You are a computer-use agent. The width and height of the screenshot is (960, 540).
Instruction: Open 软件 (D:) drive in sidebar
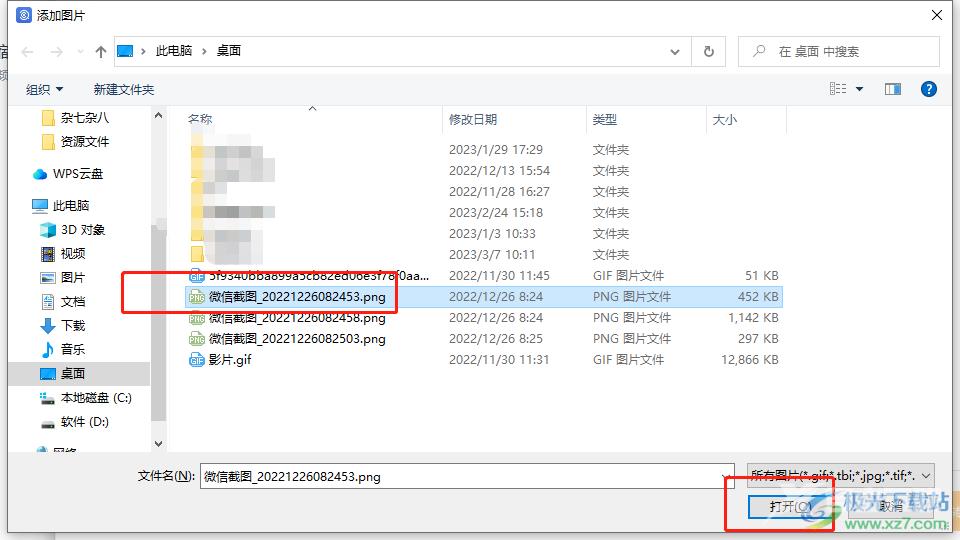(x=75, y=422)
